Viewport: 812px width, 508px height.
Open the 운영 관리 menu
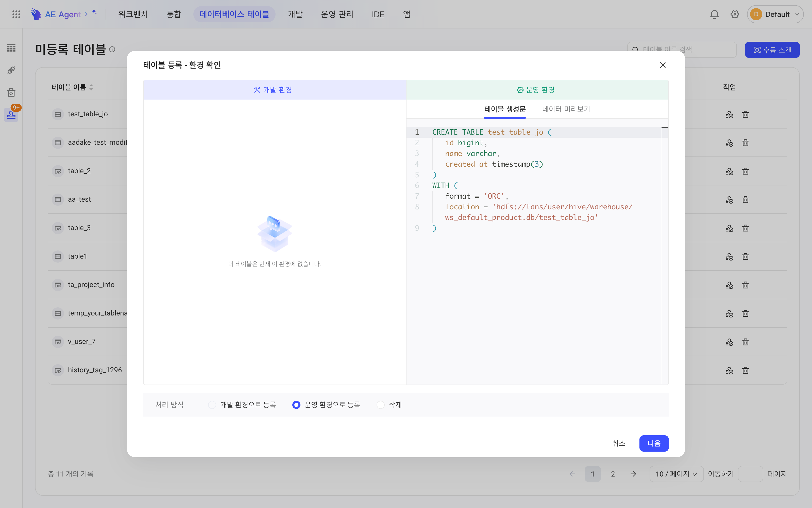click(337, 14)
